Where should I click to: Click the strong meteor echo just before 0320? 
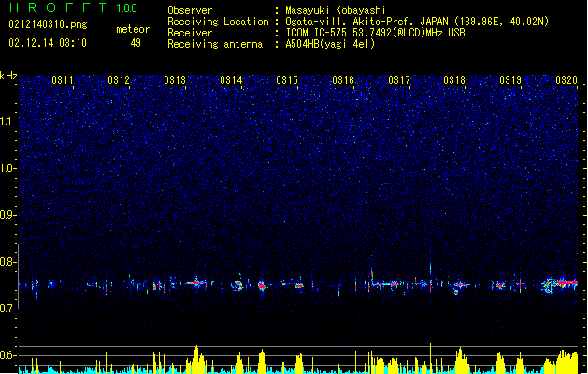pos(560,284)
